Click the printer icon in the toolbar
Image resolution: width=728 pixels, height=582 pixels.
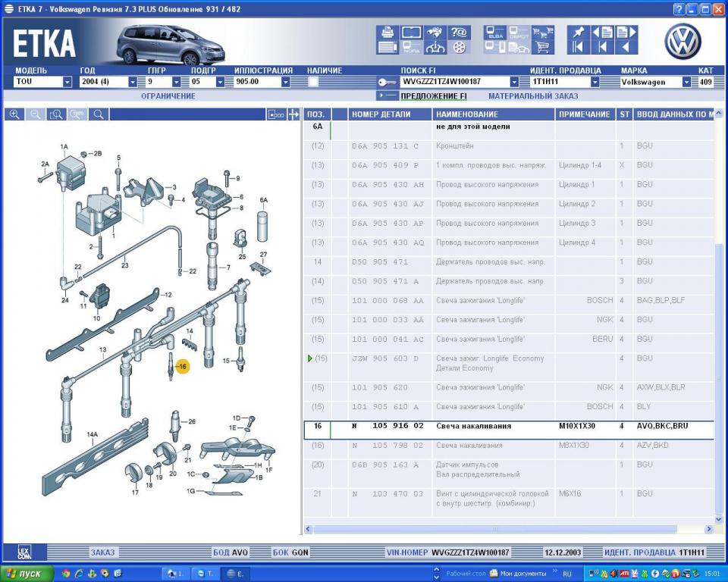[x=388, y=33]
